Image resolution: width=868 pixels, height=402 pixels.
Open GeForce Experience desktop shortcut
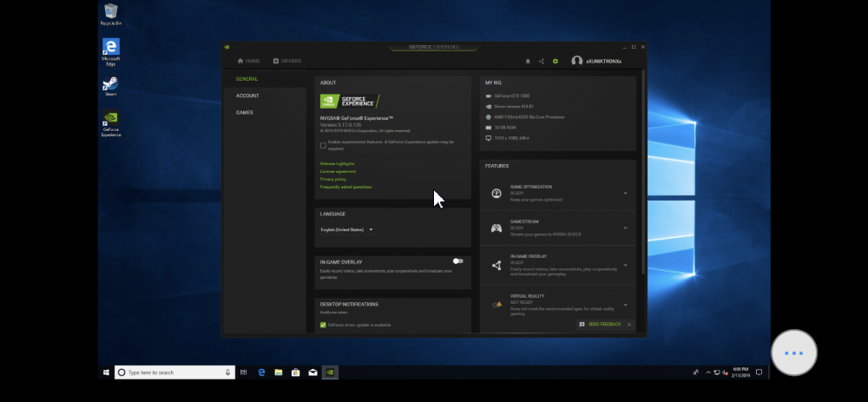pos(111,123)
